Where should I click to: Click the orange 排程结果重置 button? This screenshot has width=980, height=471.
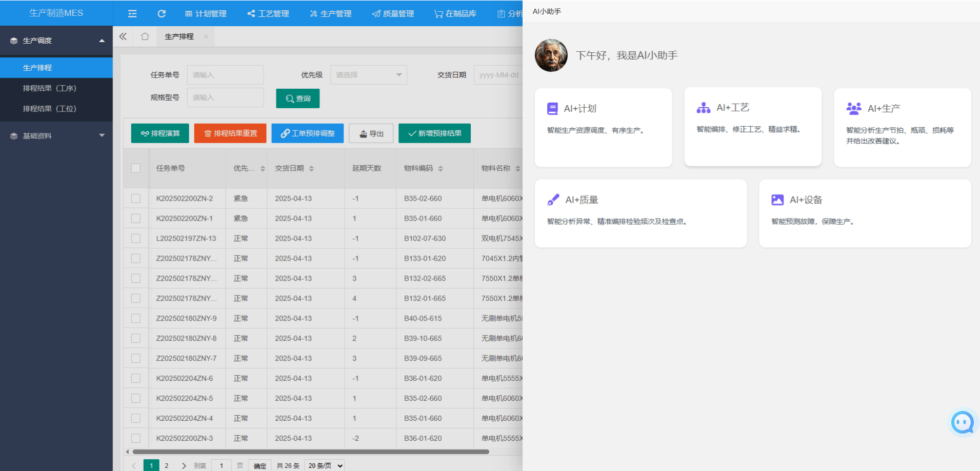coord(230,133)
